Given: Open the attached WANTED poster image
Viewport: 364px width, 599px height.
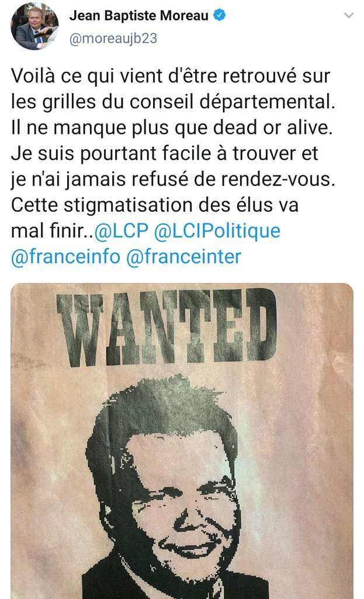Looking at the screenshot, I should (182, 441).
